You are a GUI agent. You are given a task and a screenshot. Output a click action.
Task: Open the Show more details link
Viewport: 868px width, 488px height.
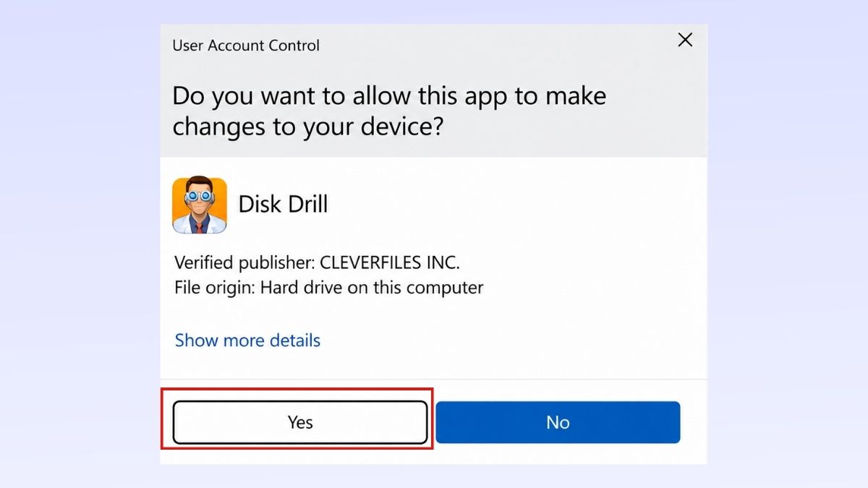pyautogui.click(x=247, y=341)
